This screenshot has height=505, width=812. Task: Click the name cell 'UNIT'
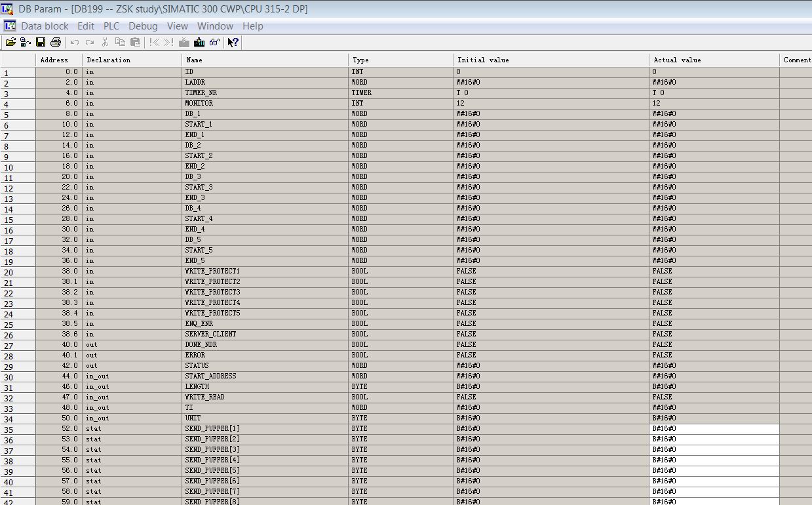(x=265, y=418)
